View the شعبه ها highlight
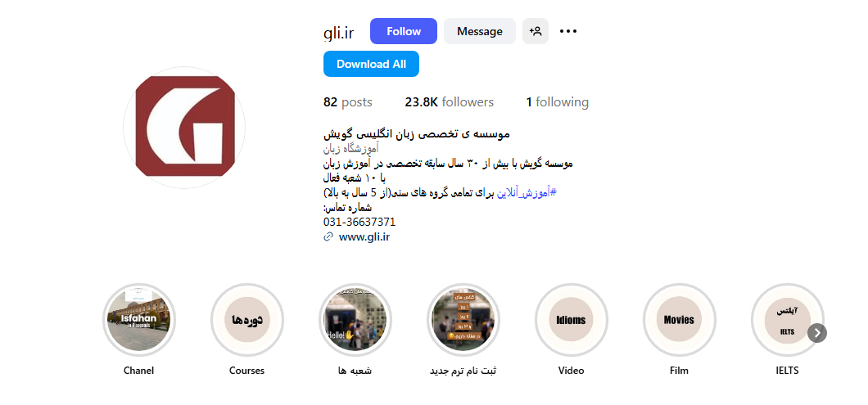The width and height of the screenshot is (868, 405). click(x=355, y=320)
